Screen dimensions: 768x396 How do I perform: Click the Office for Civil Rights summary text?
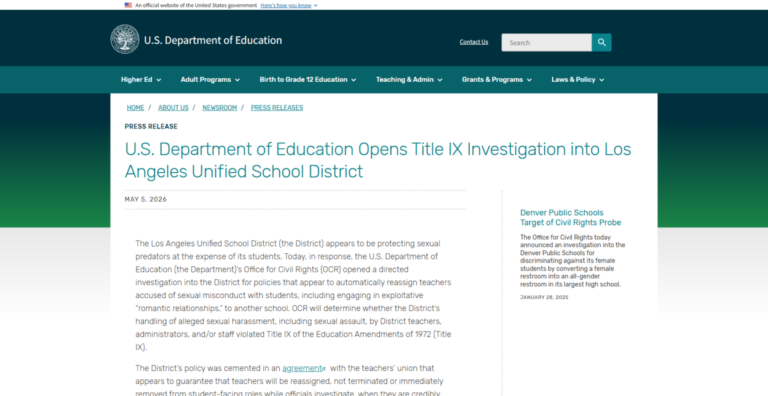[573, 261]
